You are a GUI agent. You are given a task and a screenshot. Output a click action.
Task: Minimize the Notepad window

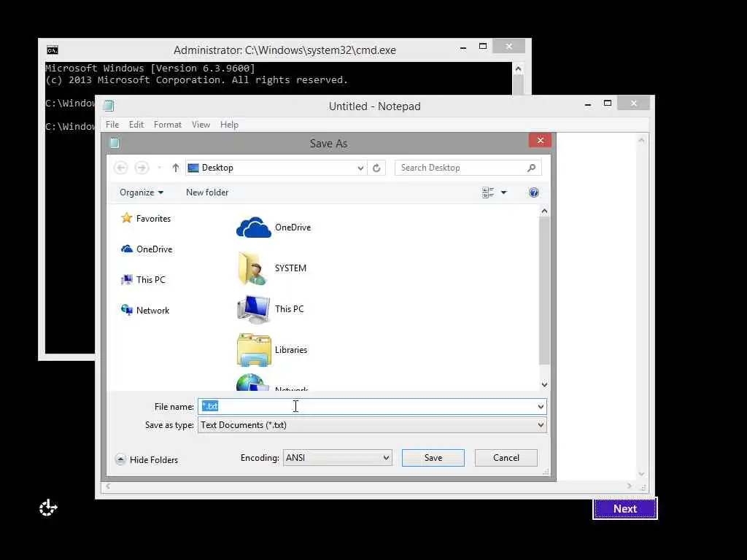(588, 104)
